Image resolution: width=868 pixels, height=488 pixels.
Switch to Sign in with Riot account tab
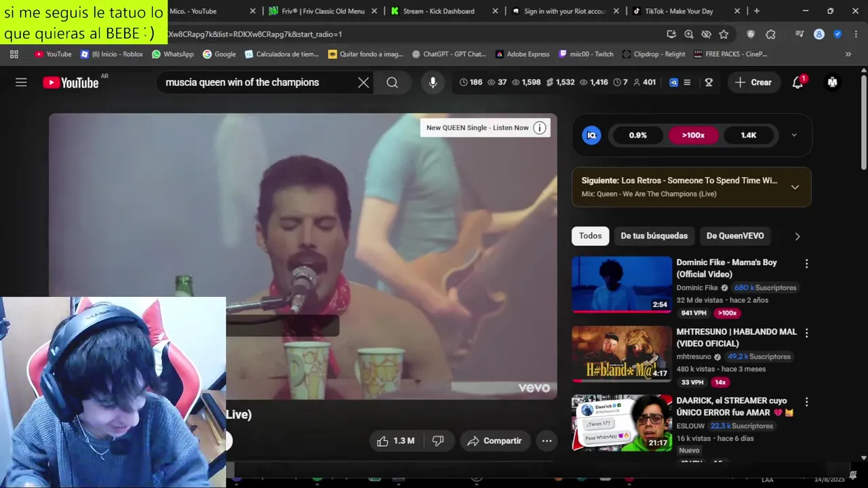tap(565, 11)
